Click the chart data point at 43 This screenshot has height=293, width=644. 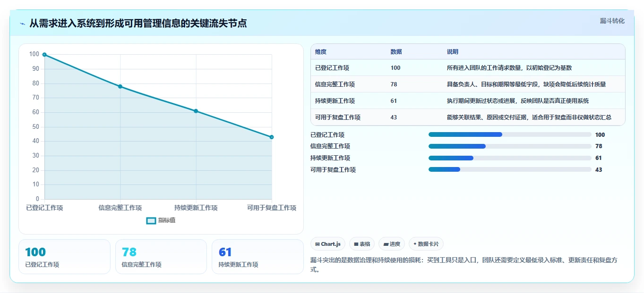[272, 137]
